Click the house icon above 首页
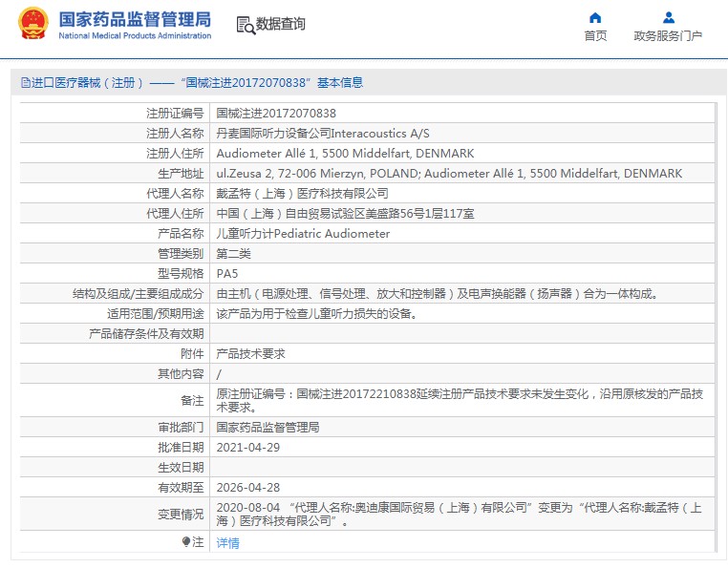The width and height of the screenshot is (728, 568). click(595, 17)
